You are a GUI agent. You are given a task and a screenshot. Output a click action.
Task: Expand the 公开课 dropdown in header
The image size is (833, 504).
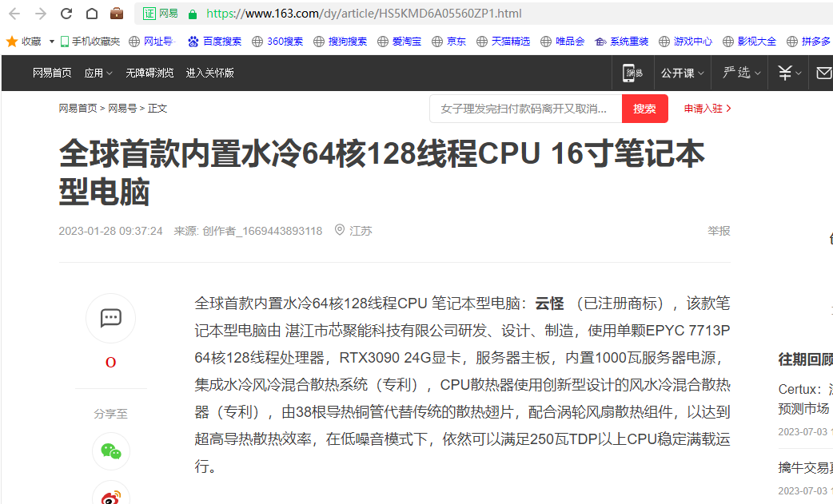click(x=682, y=73)
